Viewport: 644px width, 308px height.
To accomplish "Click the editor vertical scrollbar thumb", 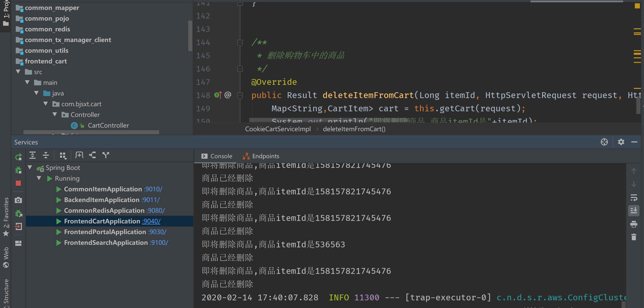I will coord(638,106).
